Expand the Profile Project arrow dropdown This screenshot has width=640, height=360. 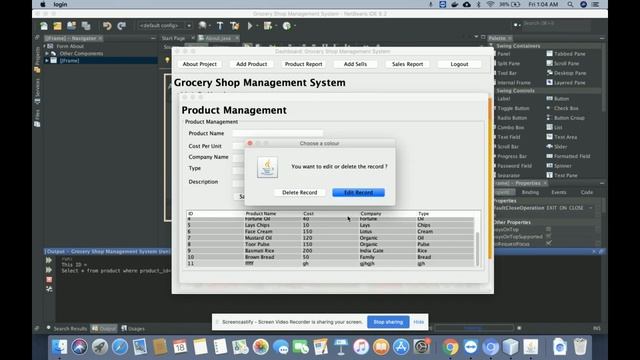point(295,26)
